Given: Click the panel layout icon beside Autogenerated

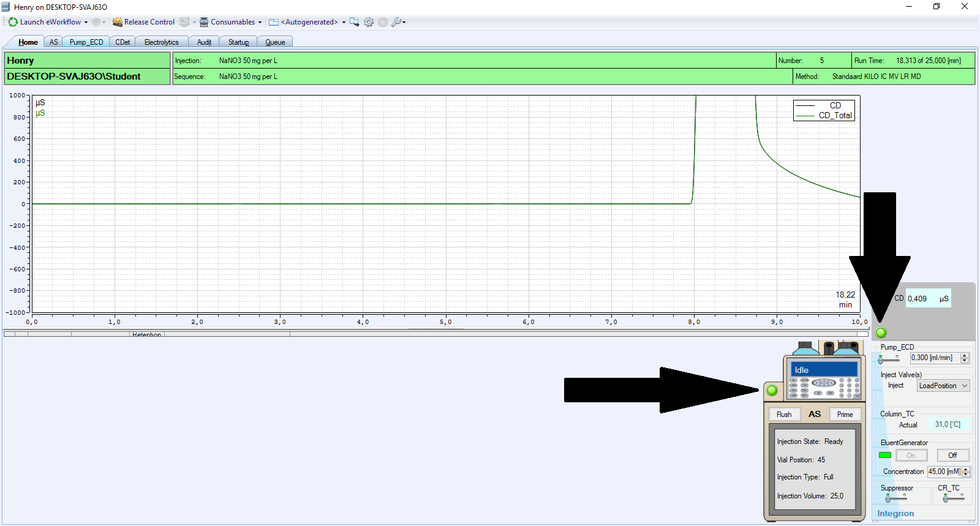Looking at the screenshot, I should 274,22.
